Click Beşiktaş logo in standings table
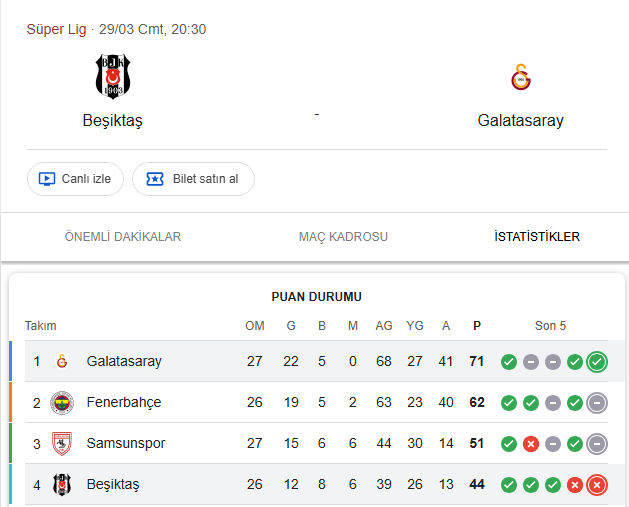Screen dimensions: 629x507 (x=62, y=484)
